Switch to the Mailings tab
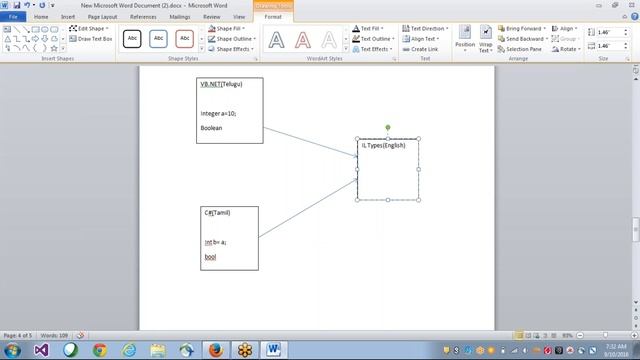This screenshot has width=640, height=360. (180, 17)
